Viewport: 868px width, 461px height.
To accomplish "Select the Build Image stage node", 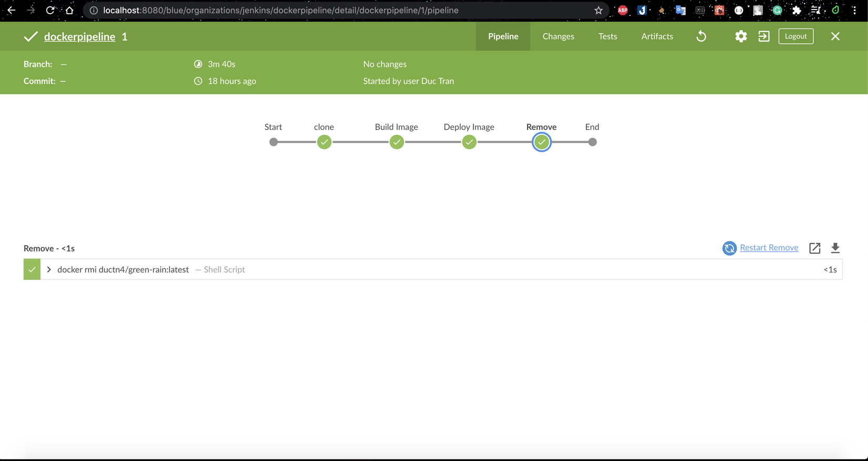I will [397, 142].
